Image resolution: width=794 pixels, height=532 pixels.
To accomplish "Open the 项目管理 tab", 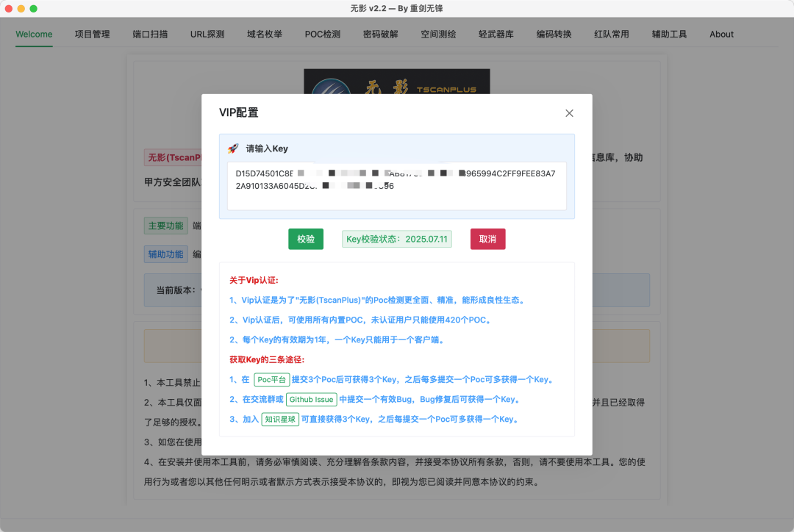I will (x=92, y=34).
